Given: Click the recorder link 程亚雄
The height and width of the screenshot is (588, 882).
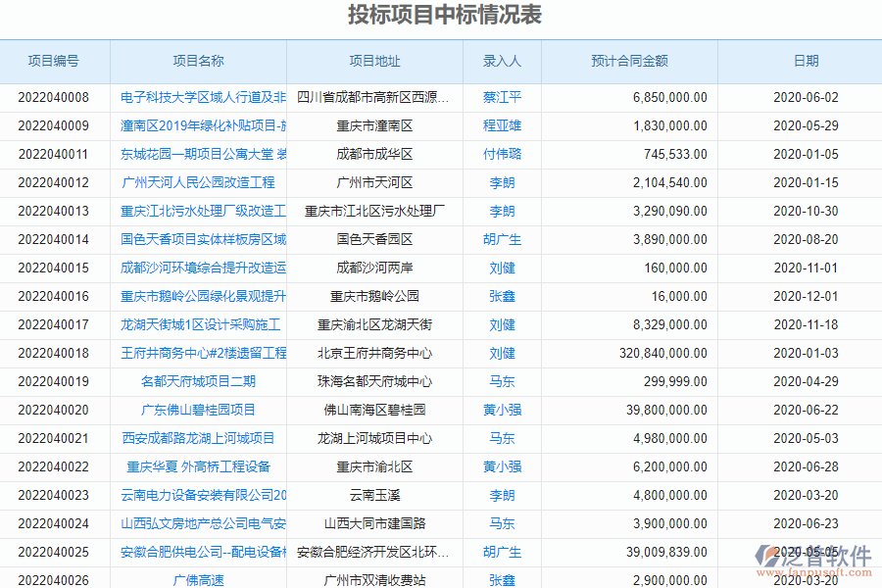Looking at the screenshot, I should 501,125.
